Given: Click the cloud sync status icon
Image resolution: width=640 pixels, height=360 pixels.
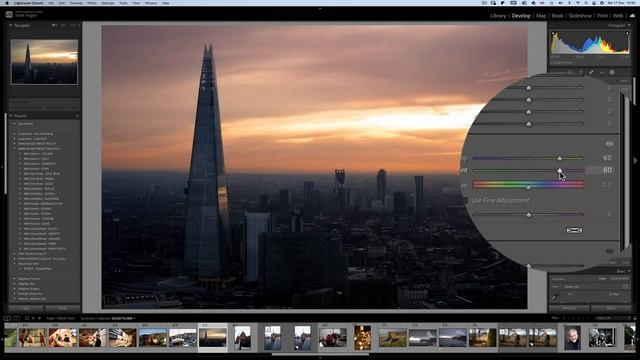Looking at the screenshot, I should pyautogui.click(x=632, y=16).
